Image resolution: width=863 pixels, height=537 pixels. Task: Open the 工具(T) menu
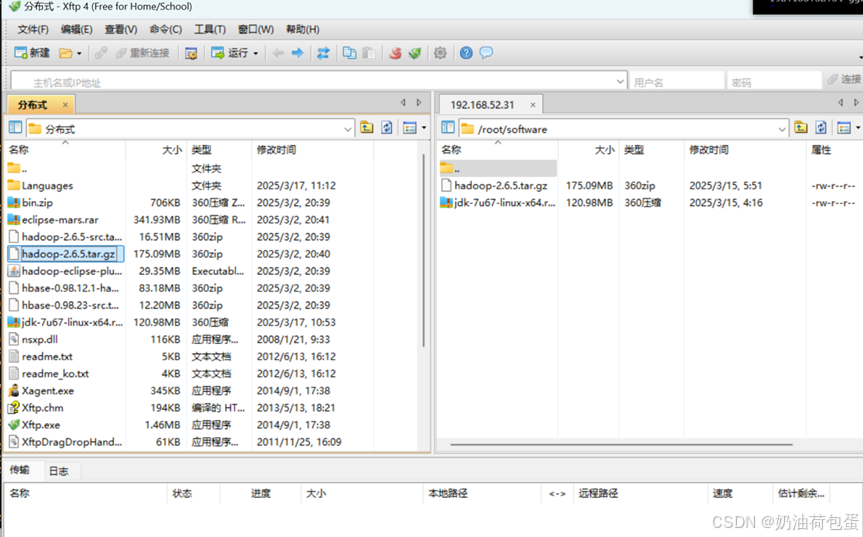point(210,29)
